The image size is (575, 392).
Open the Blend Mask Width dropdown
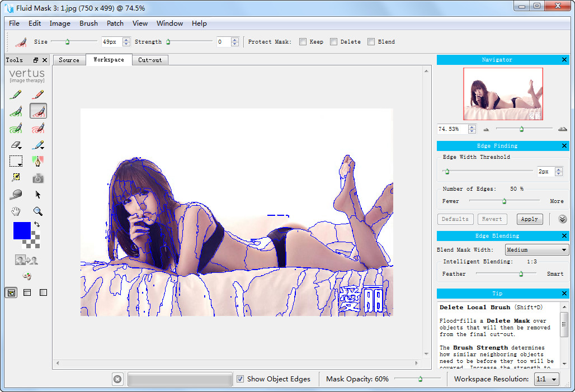coord(537,250)
